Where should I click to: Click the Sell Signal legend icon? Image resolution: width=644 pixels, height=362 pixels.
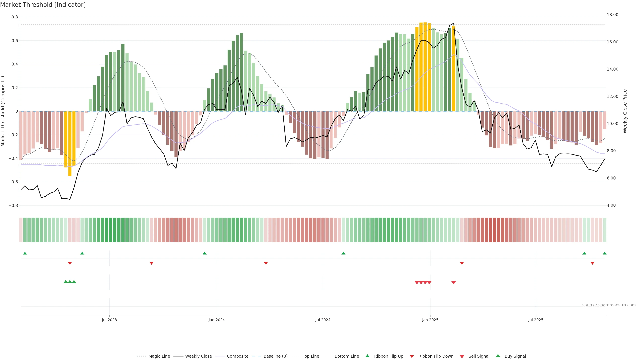point(462,356)
